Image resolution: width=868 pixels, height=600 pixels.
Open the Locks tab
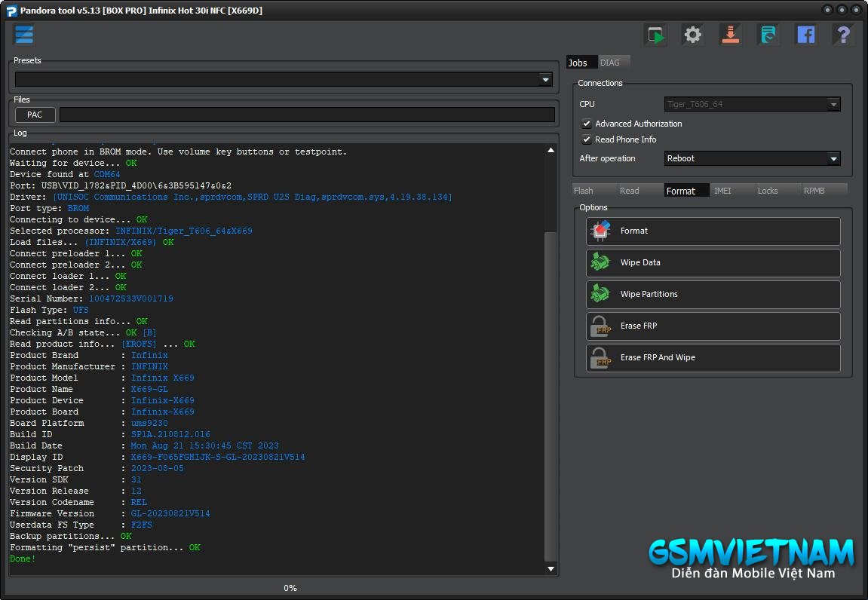(778, 191)
